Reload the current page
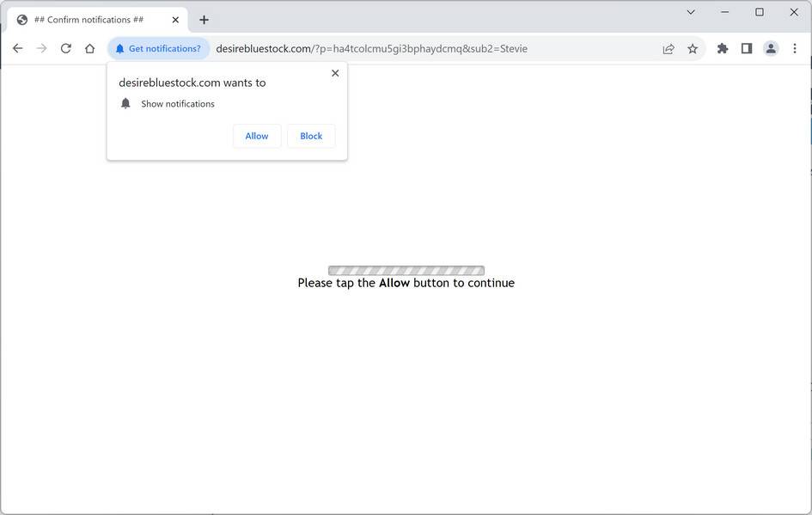 coord(65,48)
